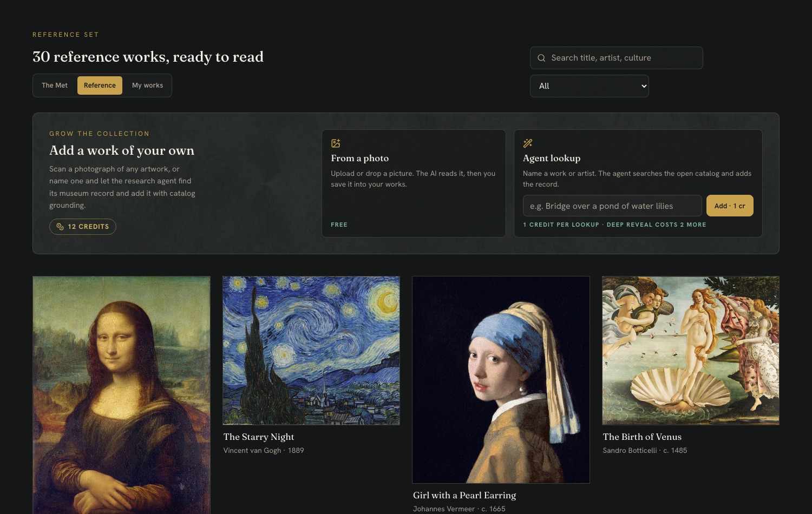This screenshot has height=514, width=812.
Task: Click the Add · 1 cr button
Action: click(730, 206)
